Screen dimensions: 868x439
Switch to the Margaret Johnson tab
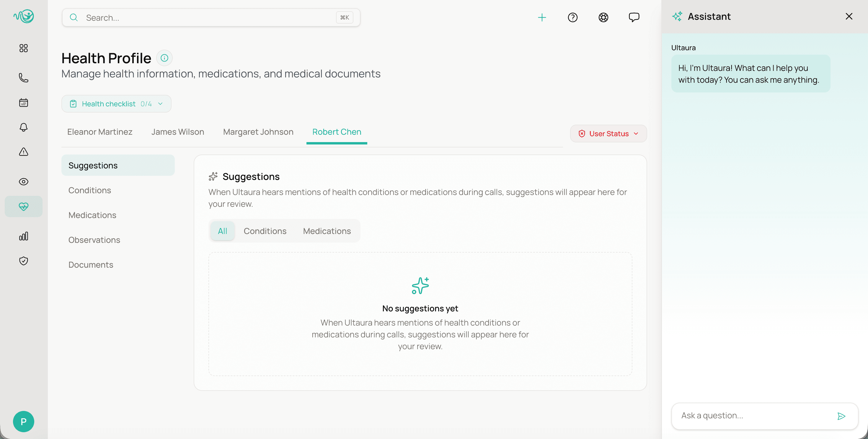point(258,132)
